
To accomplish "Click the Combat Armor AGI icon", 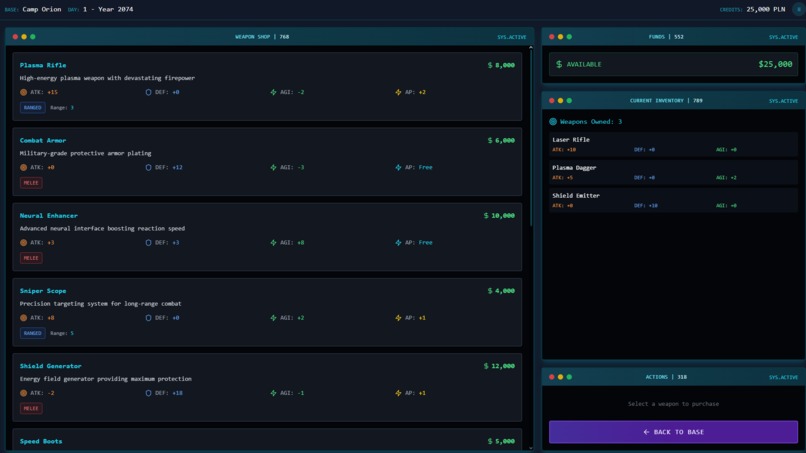I will [x=273, y=168].
